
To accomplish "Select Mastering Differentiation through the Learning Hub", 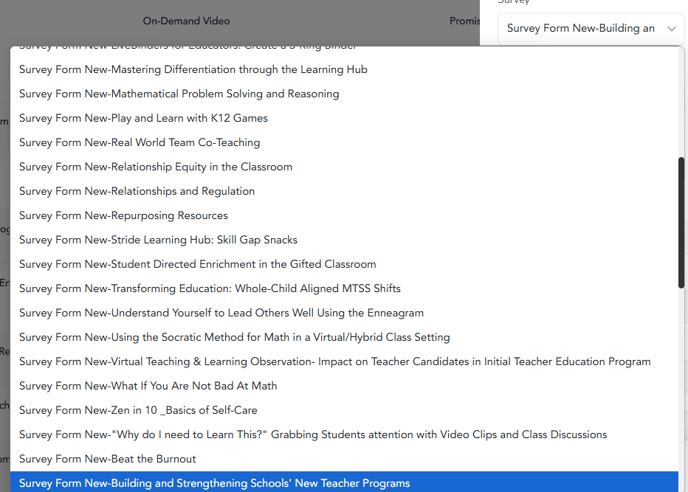I will click(344, 69).
